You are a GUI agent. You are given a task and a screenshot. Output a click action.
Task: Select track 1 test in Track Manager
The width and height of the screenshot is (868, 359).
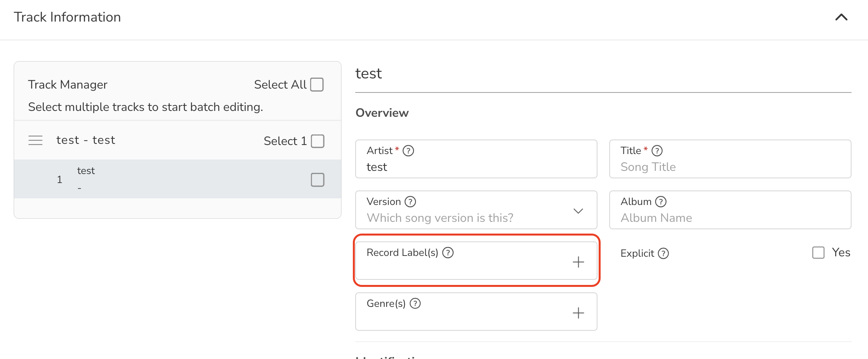click(x=177, y=179)
